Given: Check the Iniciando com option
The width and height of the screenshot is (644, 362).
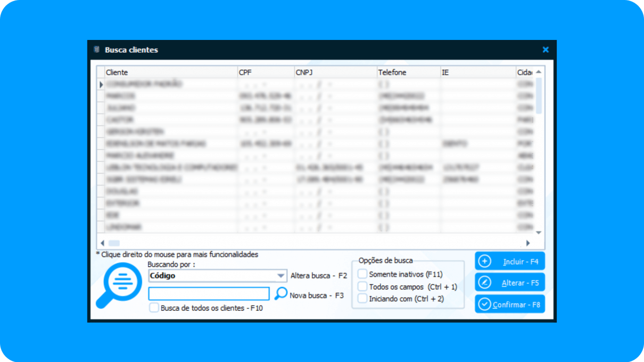Looking at the screenshot, I should click(x=362, y=299).
